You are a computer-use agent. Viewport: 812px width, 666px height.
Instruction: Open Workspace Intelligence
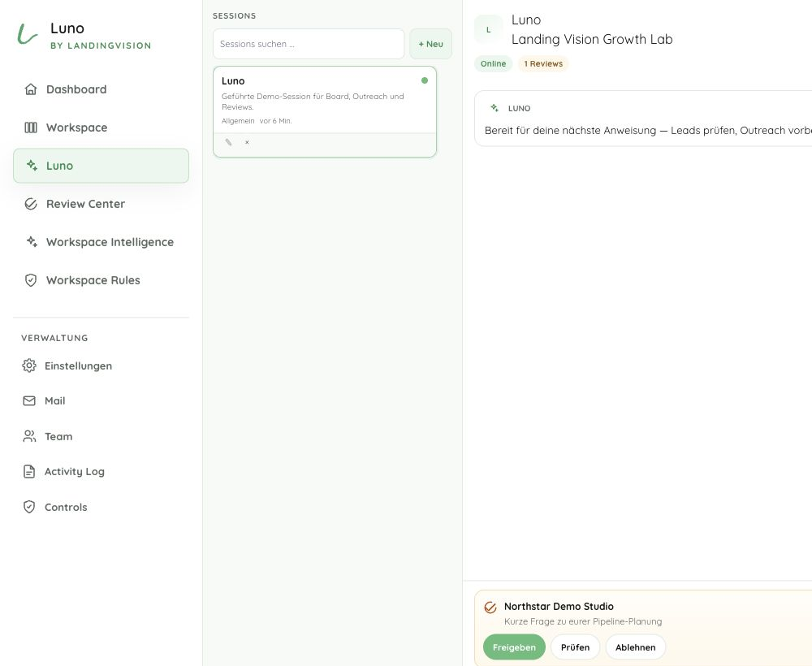tap(101, 242)
